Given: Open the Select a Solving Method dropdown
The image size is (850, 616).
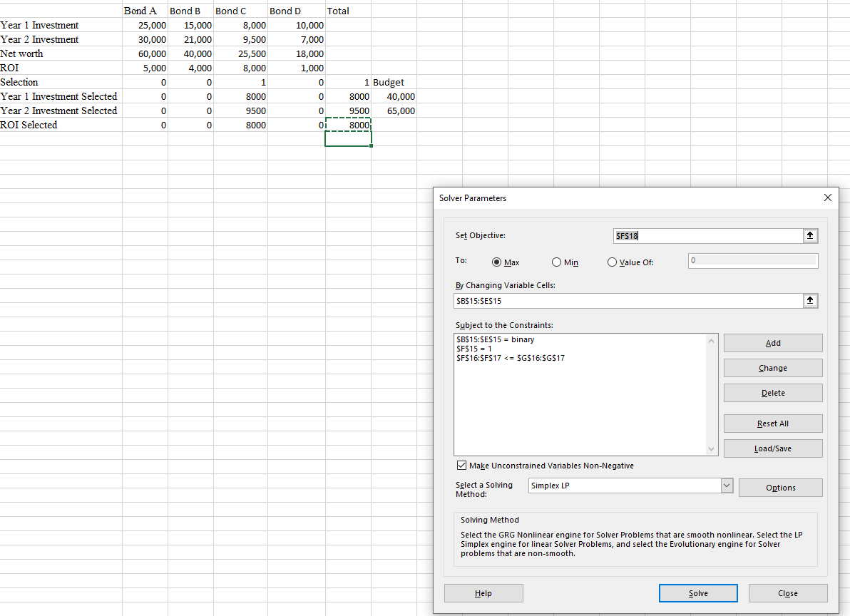Looking at the screenshot, I should 727,485.
